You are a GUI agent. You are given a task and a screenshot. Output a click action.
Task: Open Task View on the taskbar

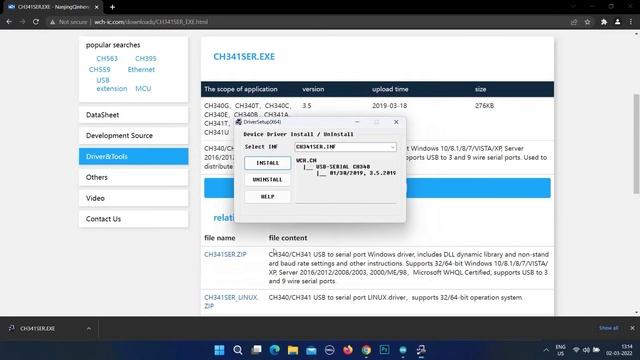(x=256, y=350)
